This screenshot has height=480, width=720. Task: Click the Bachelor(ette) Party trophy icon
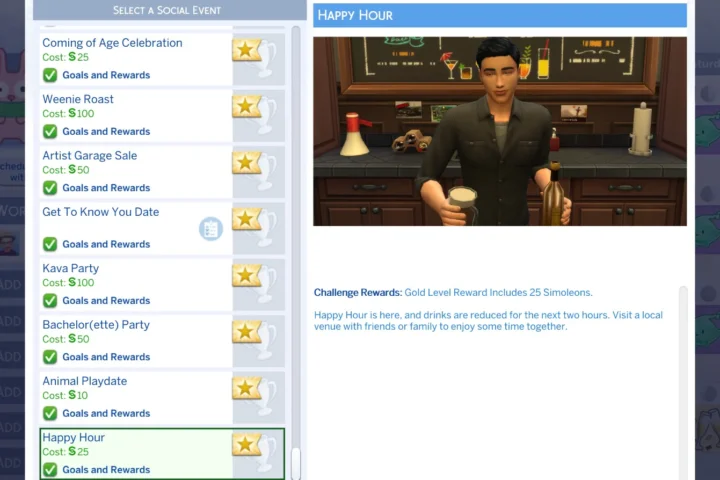(x=253, y=340)
